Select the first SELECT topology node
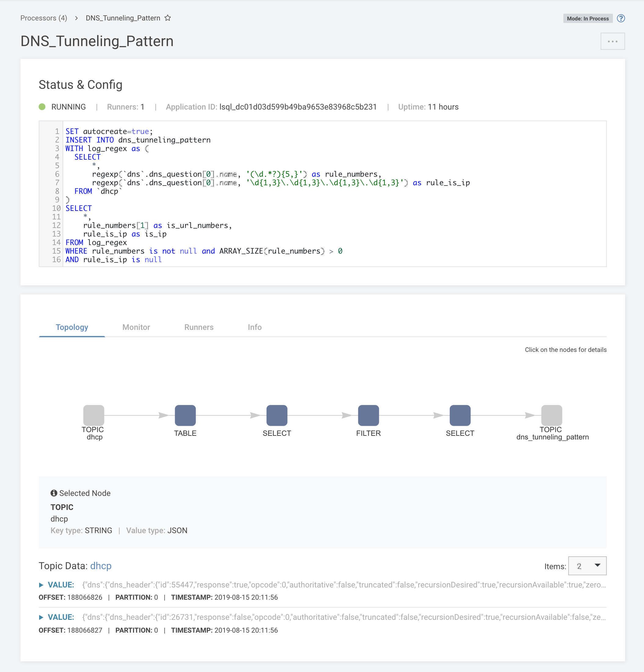This screenshot has width=644, height=672. 277,415
